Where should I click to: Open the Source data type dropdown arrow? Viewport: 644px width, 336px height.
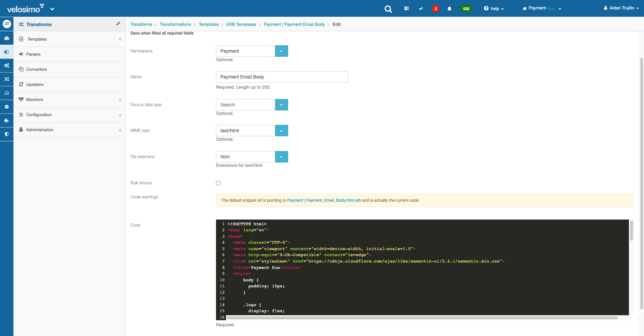pyautogui.click(x=281, y=105)
